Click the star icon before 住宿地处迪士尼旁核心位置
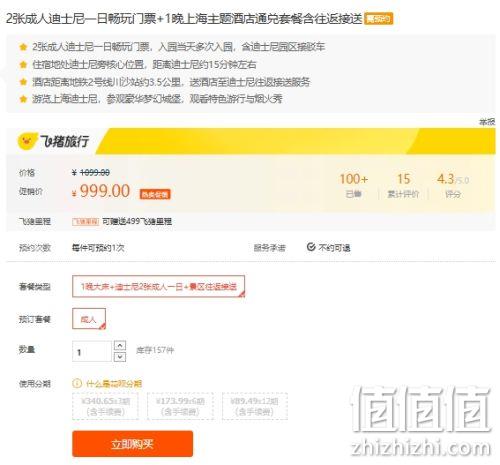The image size is (500, 465). pos(23,64)
